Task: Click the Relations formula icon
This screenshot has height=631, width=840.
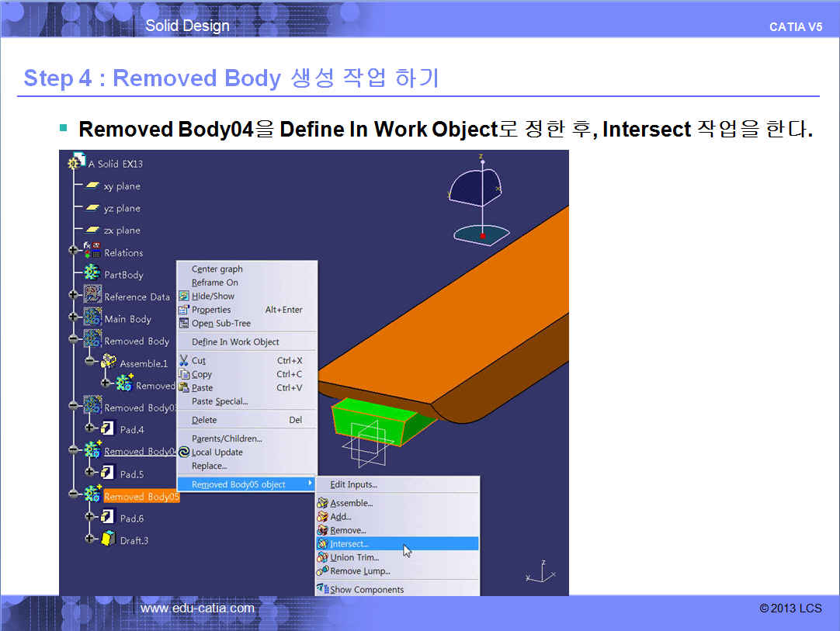Action: pyautogui.click(x=92, y=250)
